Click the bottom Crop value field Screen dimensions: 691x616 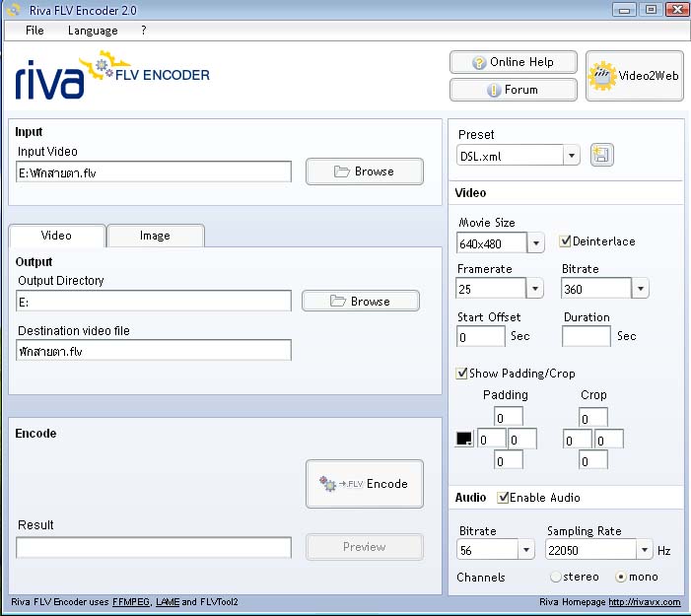[x=593, y=460]
